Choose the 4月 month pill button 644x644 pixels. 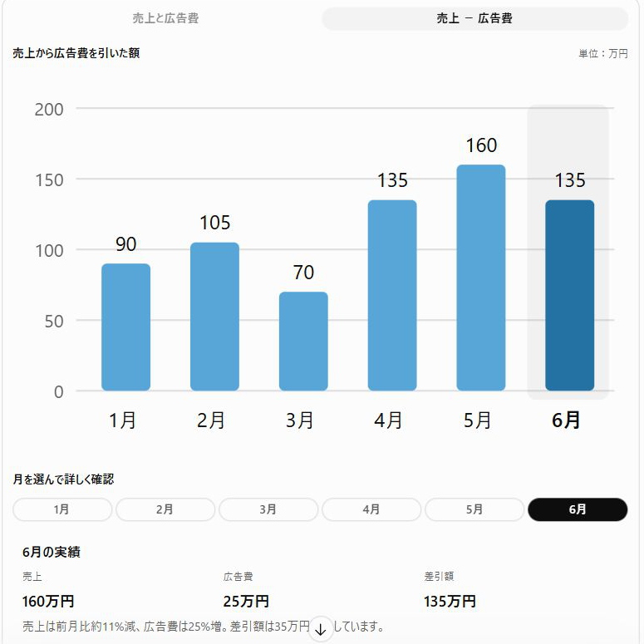point(371,509)
